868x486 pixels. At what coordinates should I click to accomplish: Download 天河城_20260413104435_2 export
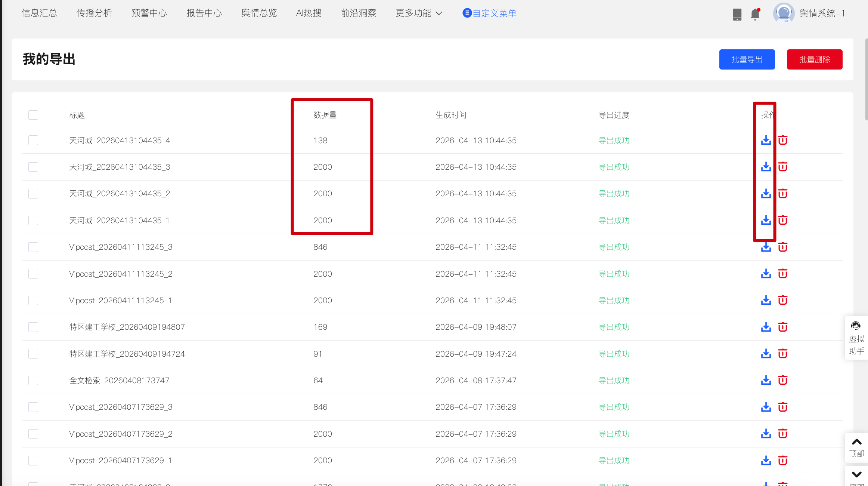pyautogui.click(x=766, y=194)
